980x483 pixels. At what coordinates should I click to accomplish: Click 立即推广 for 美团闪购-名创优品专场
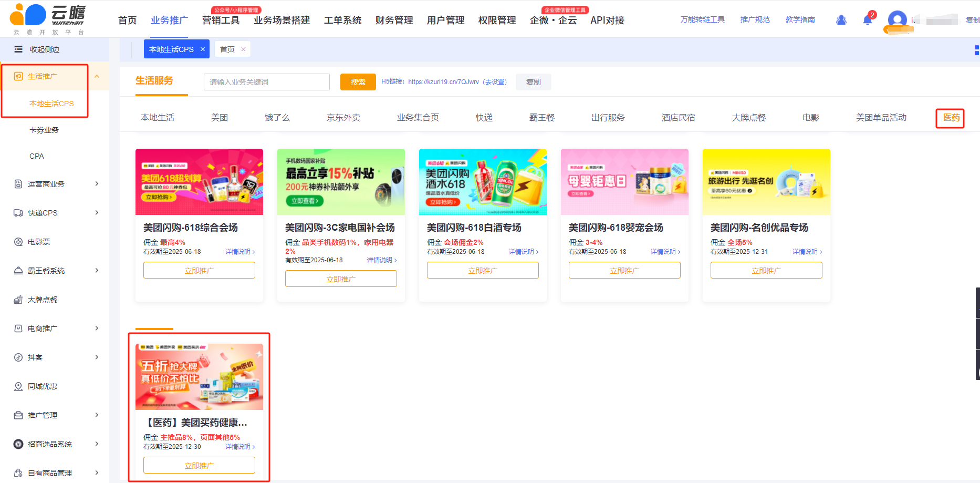pyautogui.click(x=766, y=270)
